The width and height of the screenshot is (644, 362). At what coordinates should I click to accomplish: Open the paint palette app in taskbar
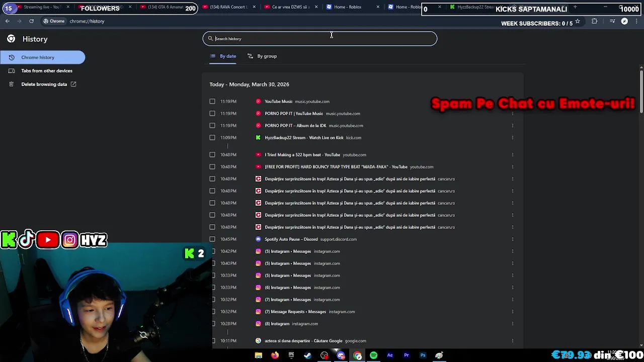439,355
